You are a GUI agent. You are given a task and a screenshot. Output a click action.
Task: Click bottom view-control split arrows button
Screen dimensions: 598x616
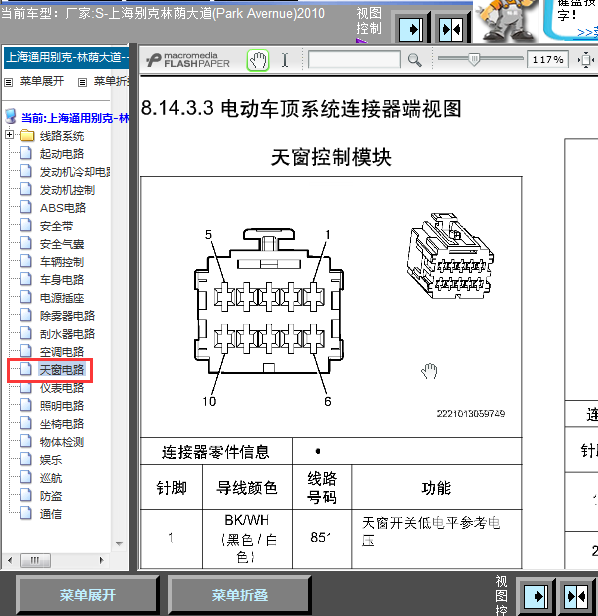577,596
